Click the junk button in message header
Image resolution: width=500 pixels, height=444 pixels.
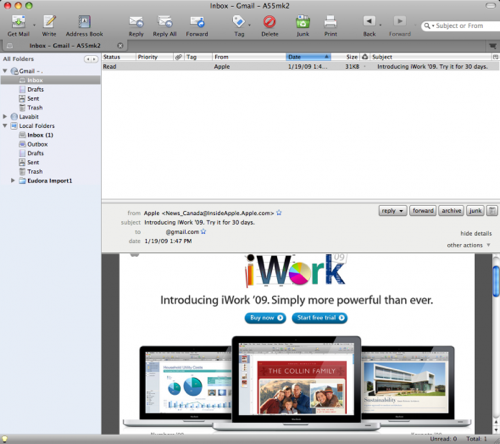tap(475, 211)
